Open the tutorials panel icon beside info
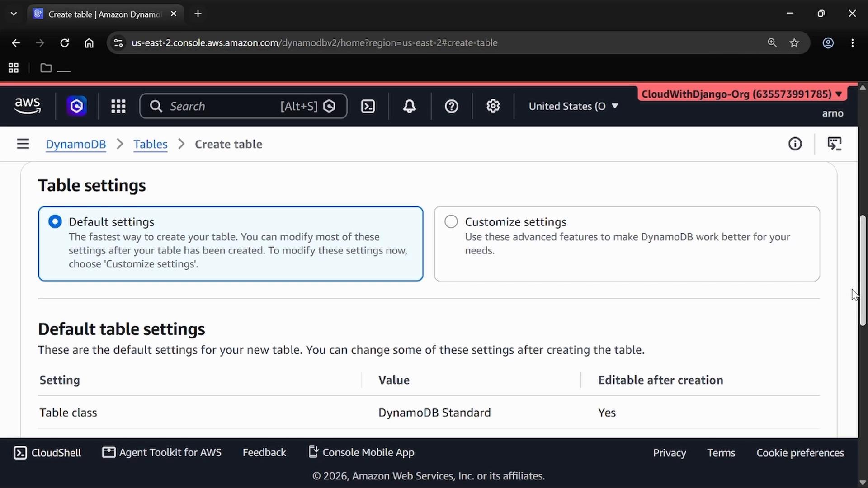 coord(835,144)
